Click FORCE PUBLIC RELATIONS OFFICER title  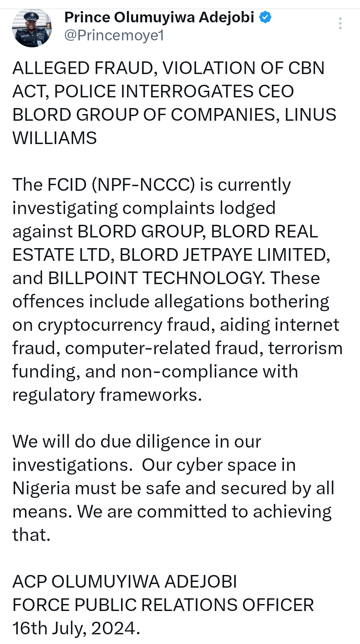coord(163,605)
